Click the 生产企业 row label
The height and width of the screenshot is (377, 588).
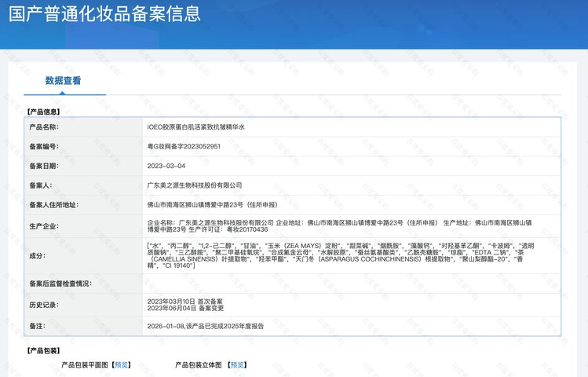(x=42, y=226)
